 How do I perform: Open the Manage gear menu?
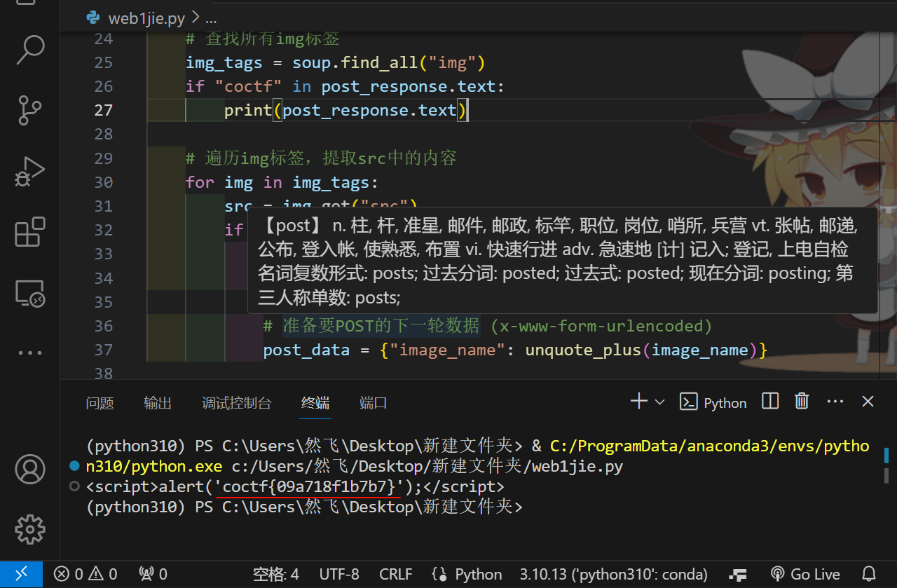(x=29, y=530)
